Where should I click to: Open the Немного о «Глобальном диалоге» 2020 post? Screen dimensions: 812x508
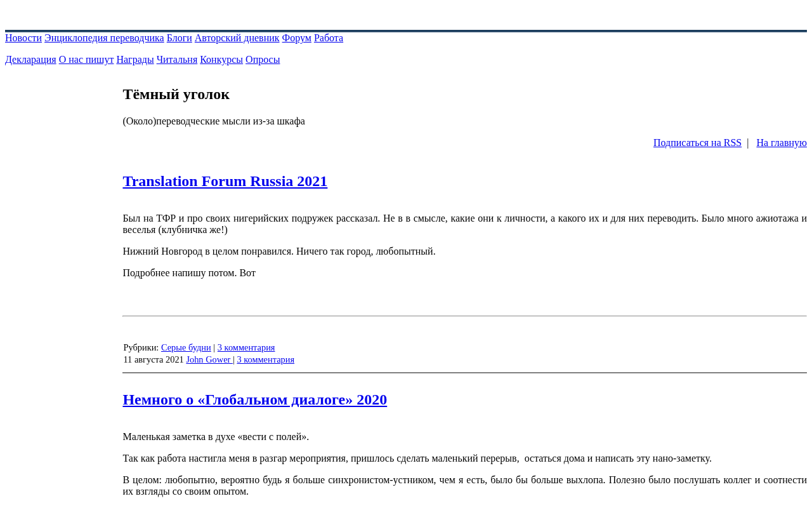255,400
